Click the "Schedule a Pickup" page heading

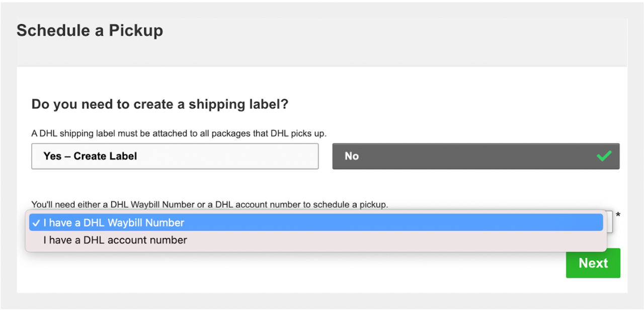(x=90, y=30)
